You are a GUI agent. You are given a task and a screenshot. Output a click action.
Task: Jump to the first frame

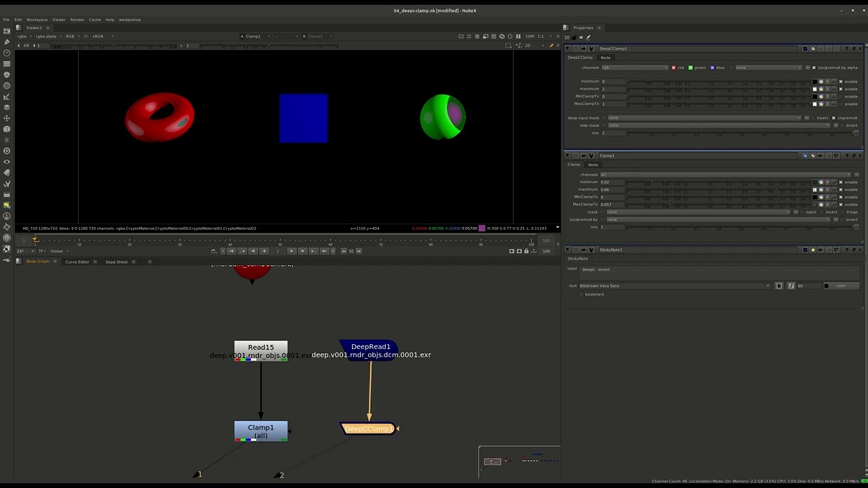[x=232, y=251]
